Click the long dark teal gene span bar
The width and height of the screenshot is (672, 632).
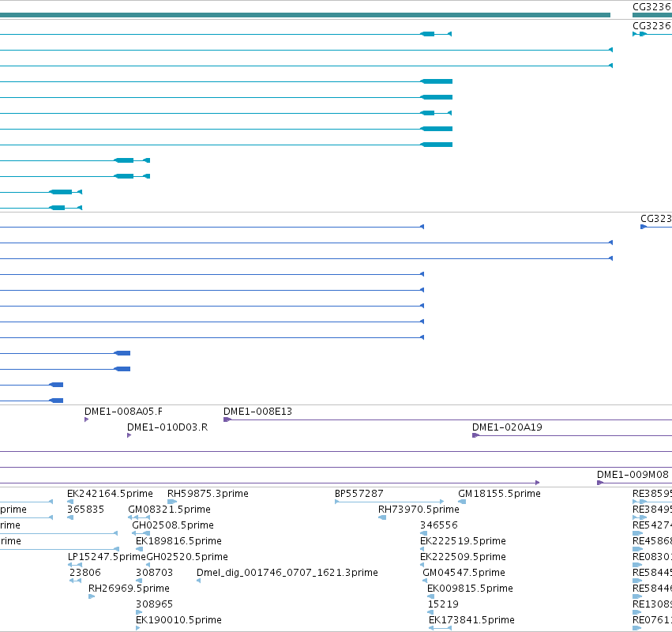pyautogui.click(x=305, y=16)
